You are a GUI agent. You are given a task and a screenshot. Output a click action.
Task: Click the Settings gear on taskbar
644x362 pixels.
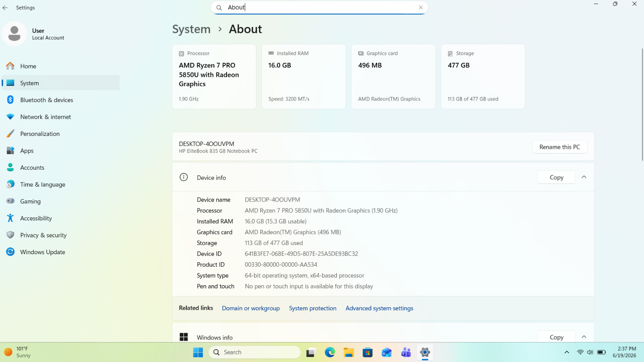click(425, 353)
